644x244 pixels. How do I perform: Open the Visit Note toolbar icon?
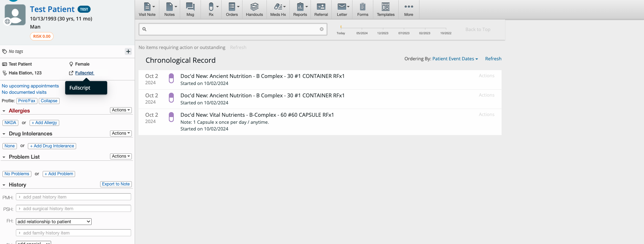pyautogui.click(x=147, y=10)
